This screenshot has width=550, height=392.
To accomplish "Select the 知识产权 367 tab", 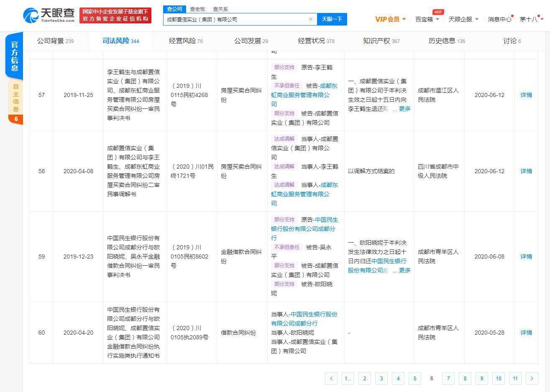I will 381,41.
